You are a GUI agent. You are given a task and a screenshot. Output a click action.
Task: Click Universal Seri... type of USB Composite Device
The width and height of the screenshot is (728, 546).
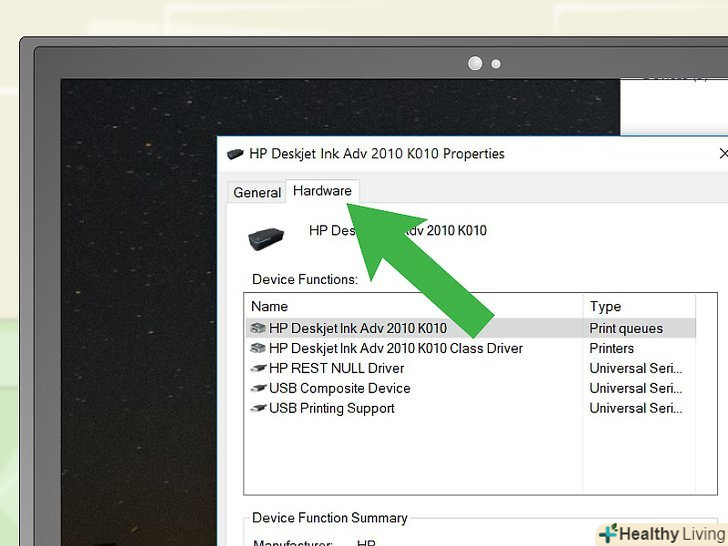[636, 388]
